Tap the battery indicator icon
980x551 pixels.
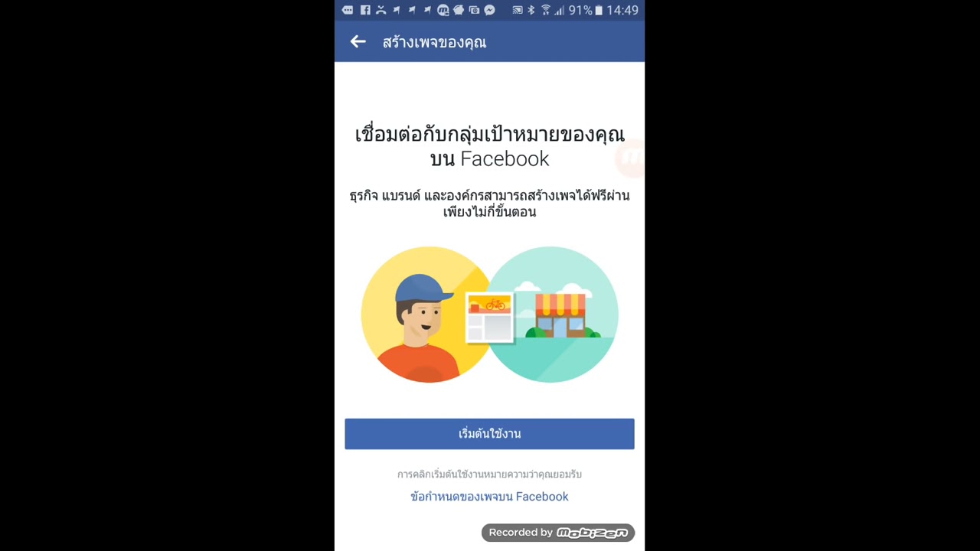click(x=599, y=10)
